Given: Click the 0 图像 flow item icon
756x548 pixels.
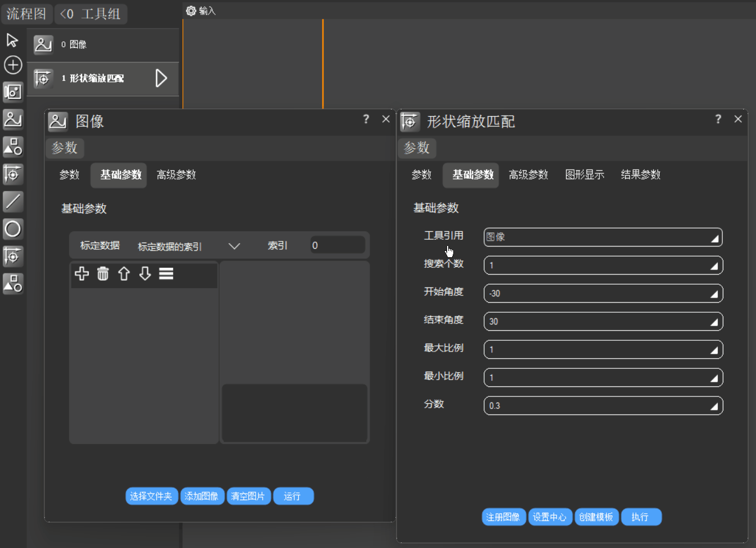Looking at the screenshot, I should click(43, 44).
